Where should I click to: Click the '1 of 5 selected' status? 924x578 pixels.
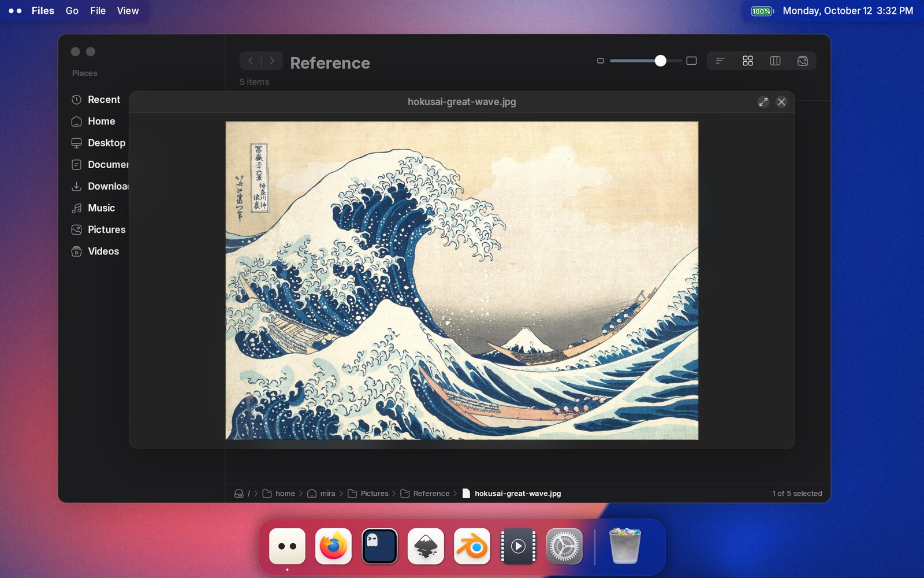[x=797, y=493]
